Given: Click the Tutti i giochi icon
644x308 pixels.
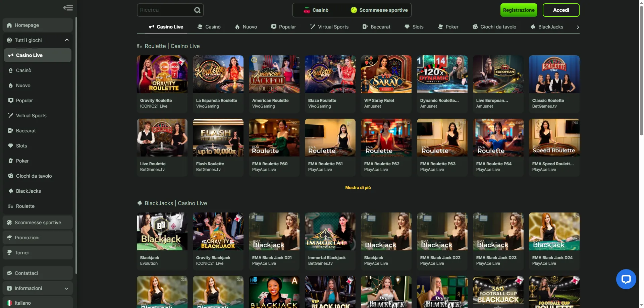Looking at the screenshot, I should coord(9,40).
